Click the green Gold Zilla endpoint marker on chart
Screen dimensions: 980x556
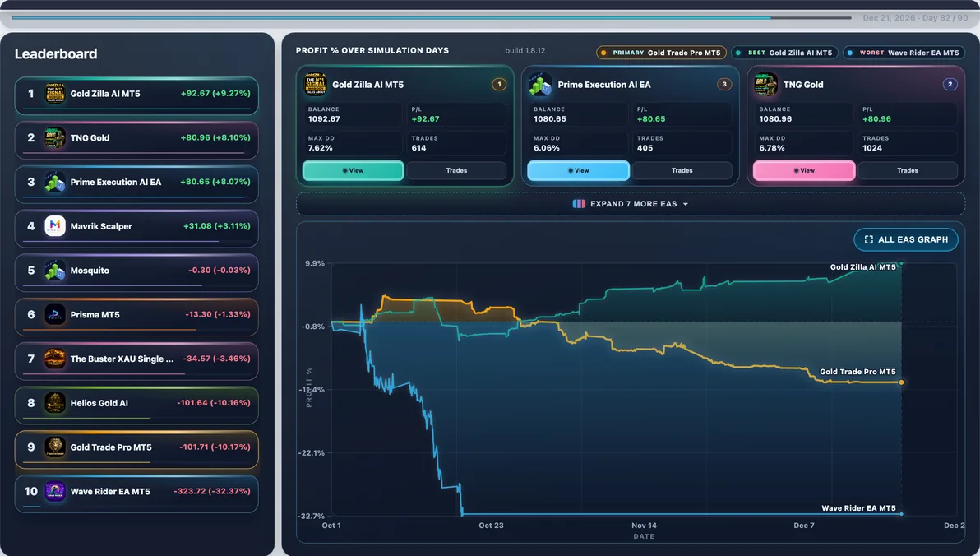coord(900,264)
